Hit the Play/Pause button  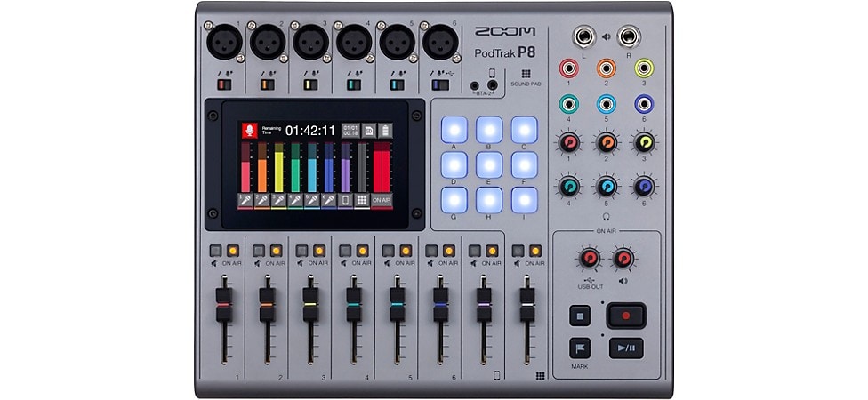tap(626, 348)
